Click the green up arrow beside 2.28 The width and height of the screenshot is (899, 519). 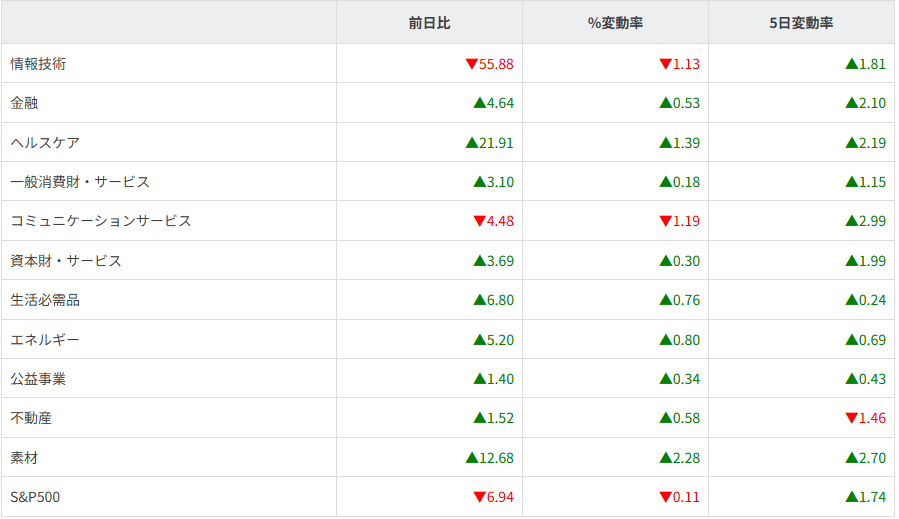tap(665, 458)
